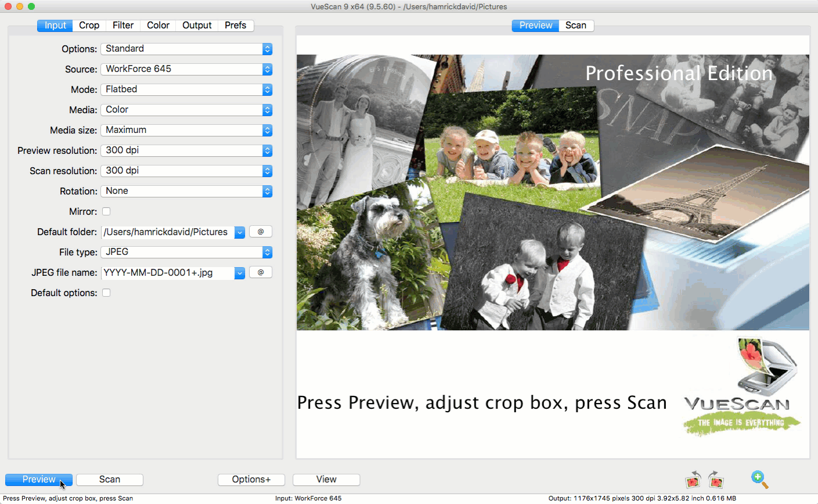Tick the Default options checkbox
Screen dimensions: 818x504
[106, 293]
